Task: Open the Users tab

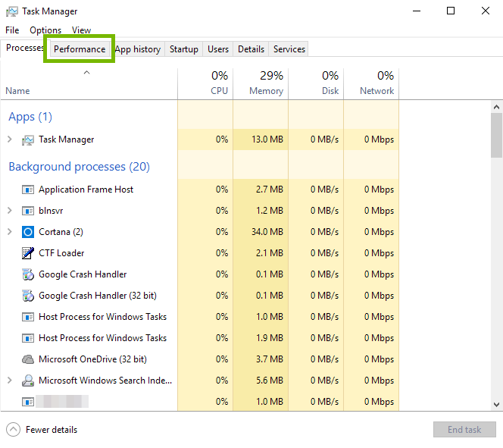Action: (x=218, y=49)
